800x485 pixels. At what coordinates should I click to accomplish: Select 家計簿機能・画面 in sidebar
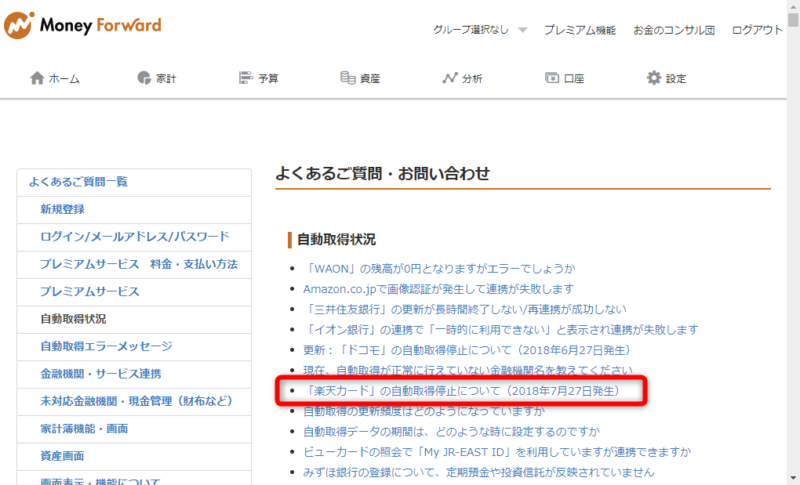coord(86,429)
